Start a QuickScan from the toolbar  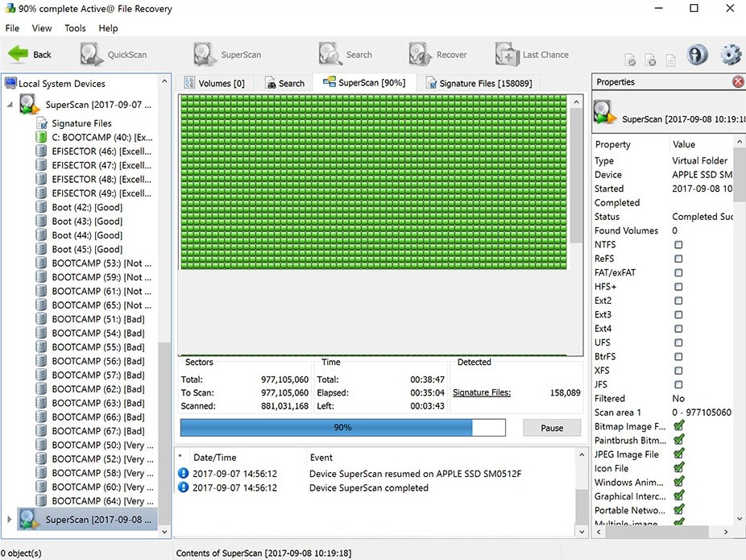[x=114, y=54]
